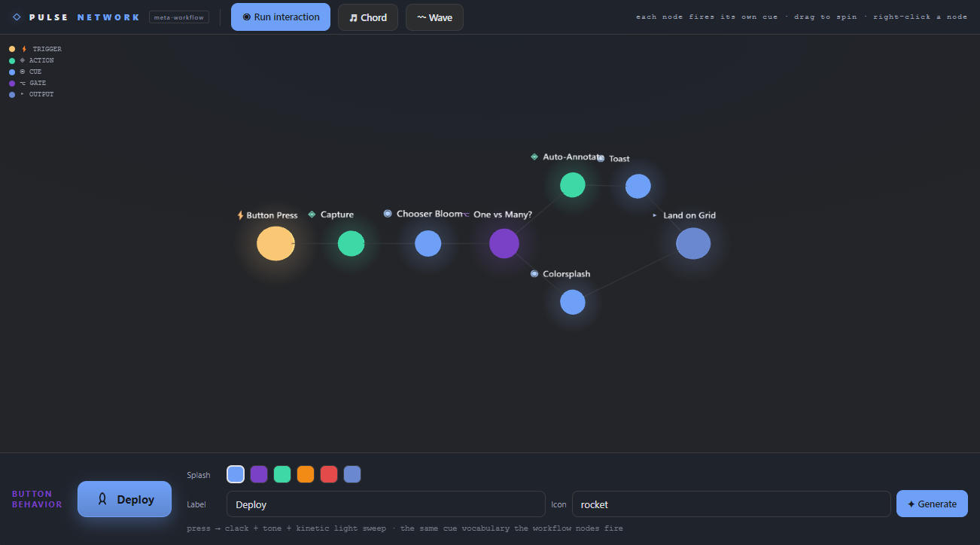The height and width of the screenshot is (545, 980).
Task: Click the OUTPUT legend text
Action: tap(41, 94)
